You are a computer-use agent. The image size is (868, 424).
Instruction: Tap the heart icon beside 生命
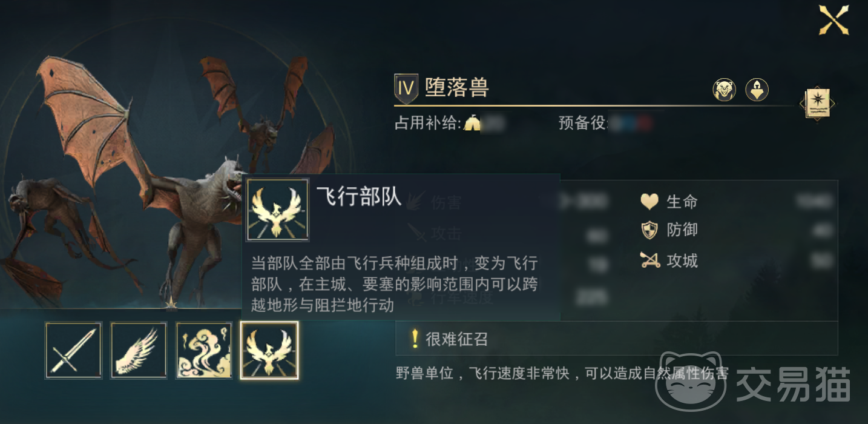pyautogui.click(x=649, y=201)
